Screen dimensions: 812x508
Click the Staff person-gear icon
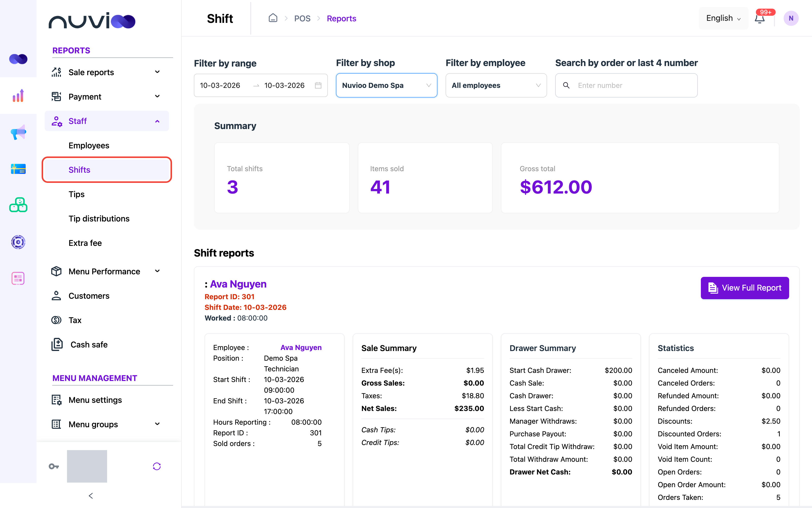[56, 121]
